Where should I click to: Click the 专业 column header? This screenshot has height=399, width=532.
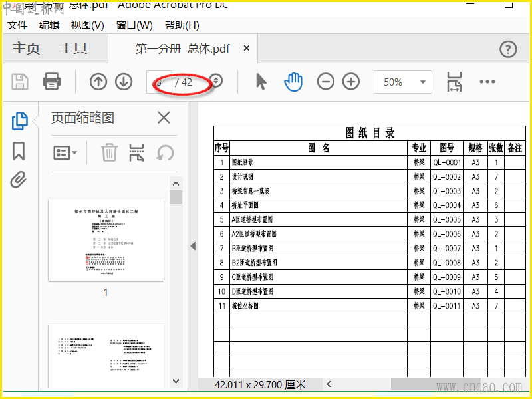419,148
